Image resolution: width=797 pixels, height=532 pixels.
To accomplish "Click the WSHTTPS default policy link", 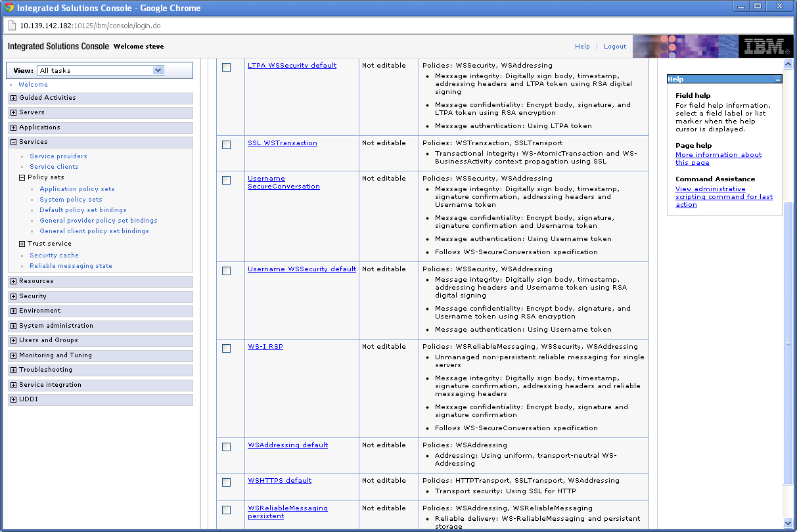I will coord(279,480).
